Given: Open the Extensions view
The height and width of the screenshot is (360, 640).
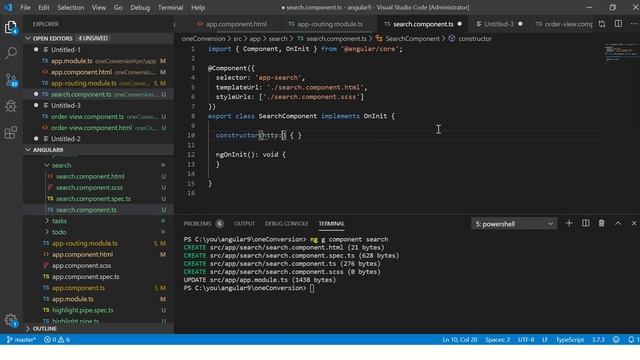Looking at the screenshot, I should pyautogui.click(x=11, y=133).
